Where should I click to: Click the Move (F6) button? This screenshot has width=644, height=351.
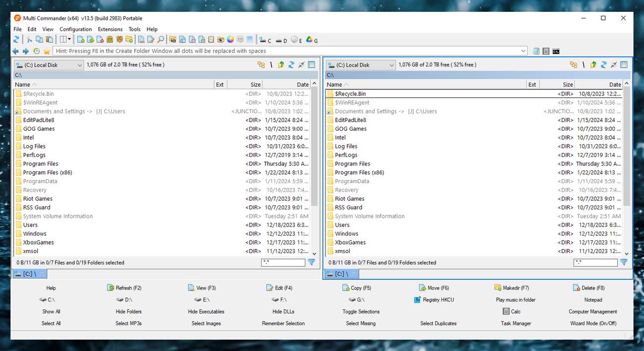pos(434,288)
